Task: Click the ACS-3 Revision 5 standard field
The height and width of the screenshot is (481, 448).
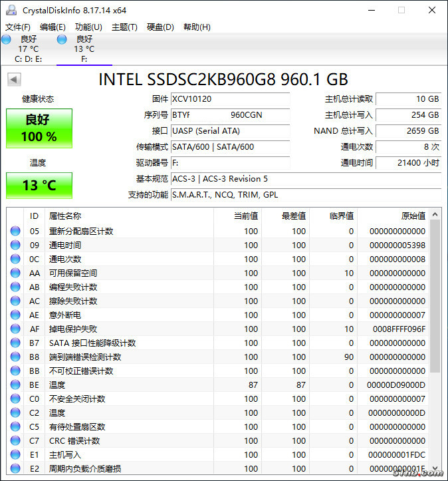Action: [306, 179]
